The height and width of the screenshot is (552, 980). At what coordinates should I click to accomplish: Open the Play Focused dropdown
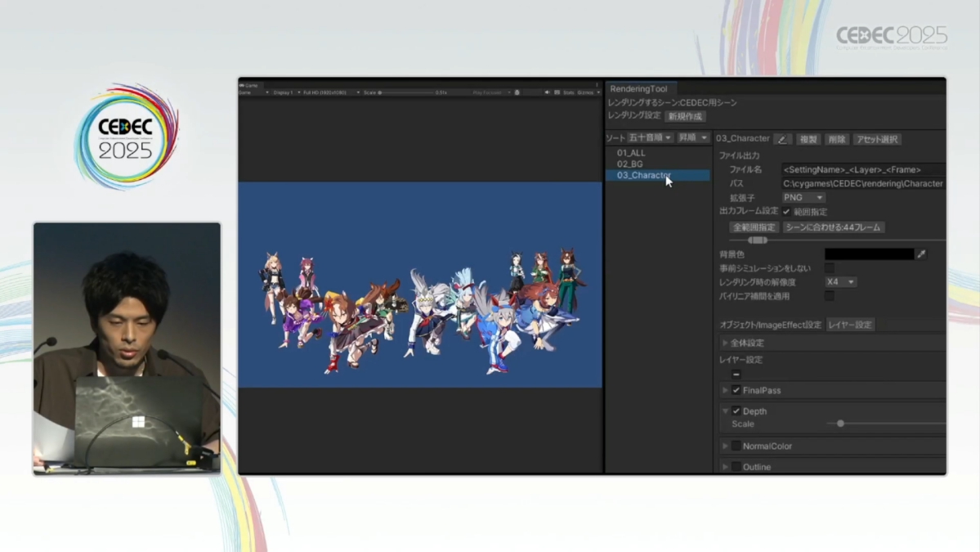(x=491, y=92)
